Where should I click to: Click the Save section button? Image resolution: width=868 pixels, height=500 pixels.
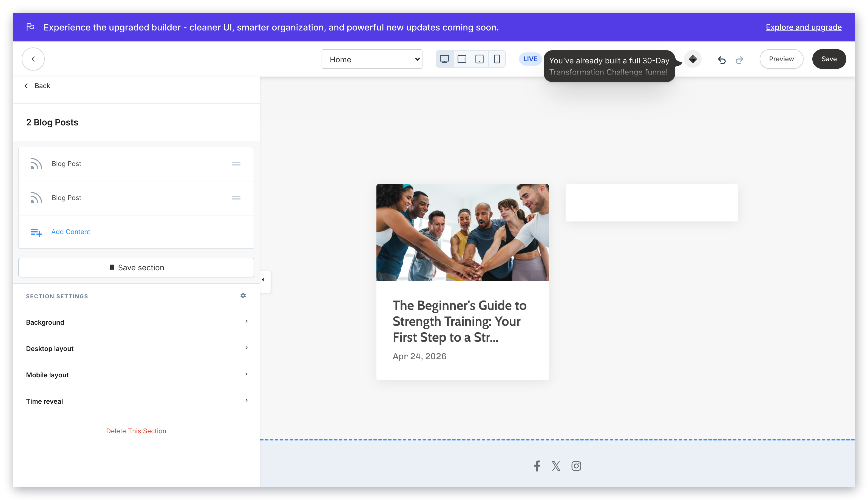pyautogui.click(x=136, y=268)
